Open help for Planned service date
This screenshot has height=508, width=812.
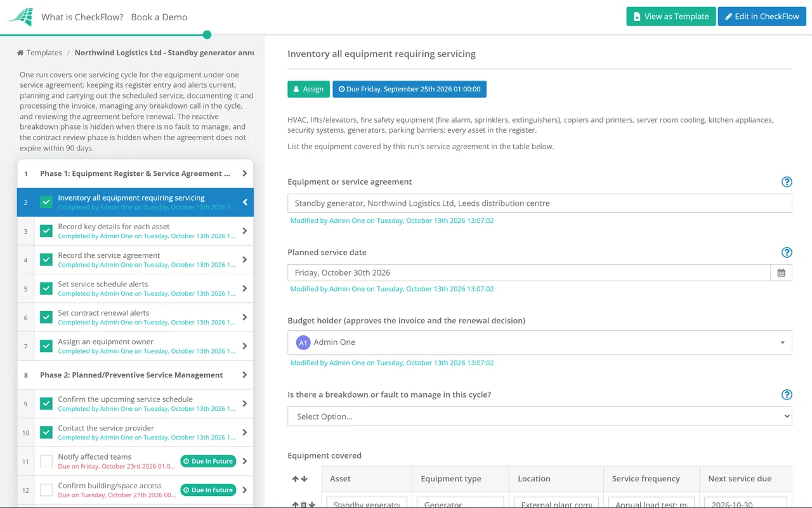click(787, 252)
